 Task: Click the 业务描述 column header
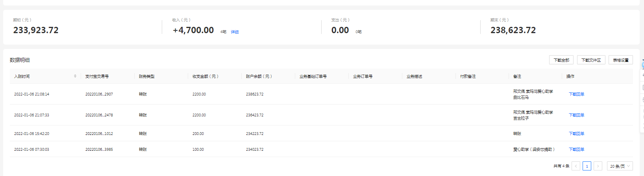point(414,76)
